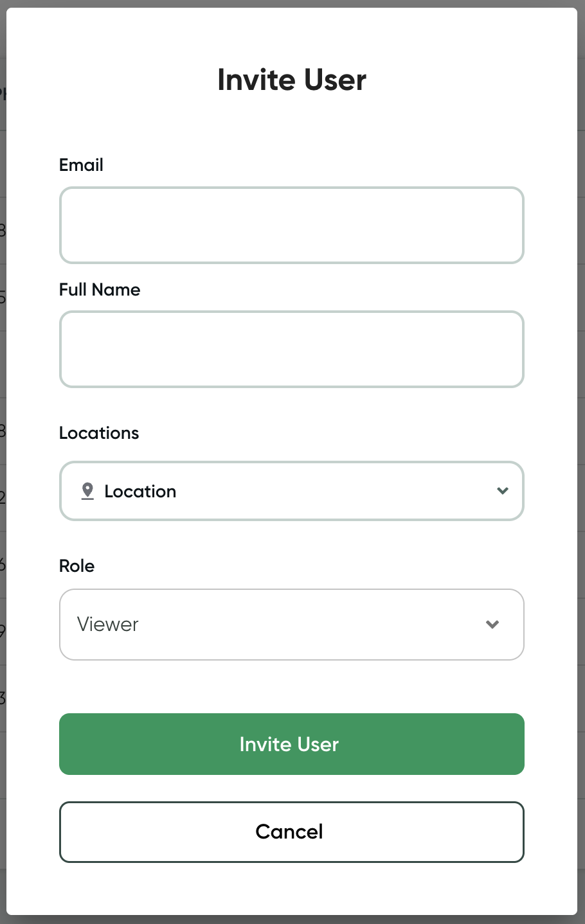Click the Role field label
This screenshot has width=585, height=924.
[77, 566]
